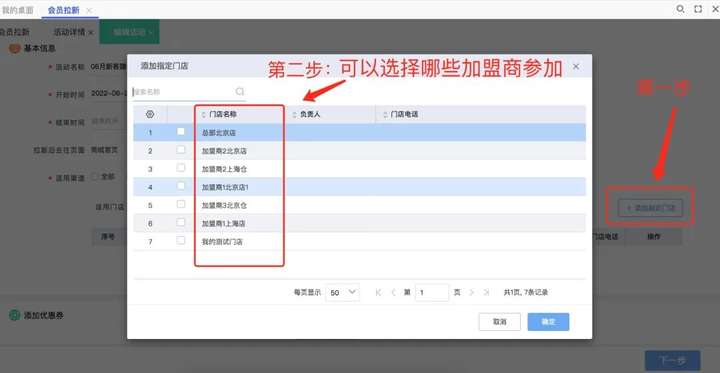Click row number 7 cell
The image size is (720, 373).
pyautogui.click(x=150, y=242)
